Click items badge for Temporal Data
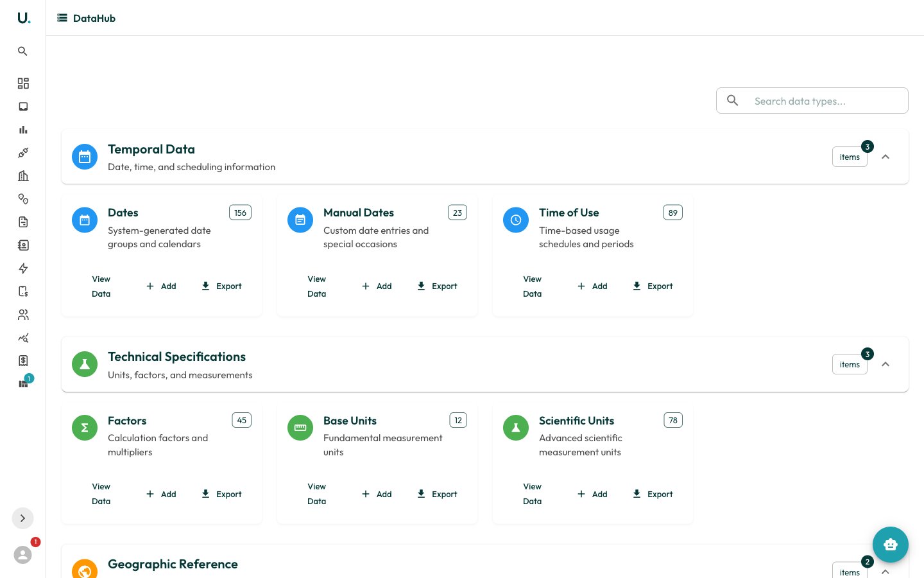 [850, 157]
